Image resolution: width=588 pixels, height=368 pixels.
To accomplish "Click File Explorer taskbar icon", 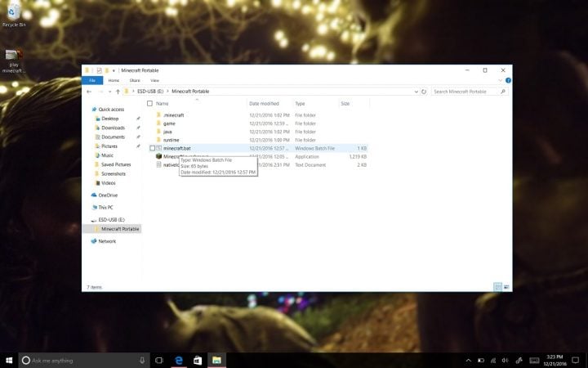I will [216, 361].
